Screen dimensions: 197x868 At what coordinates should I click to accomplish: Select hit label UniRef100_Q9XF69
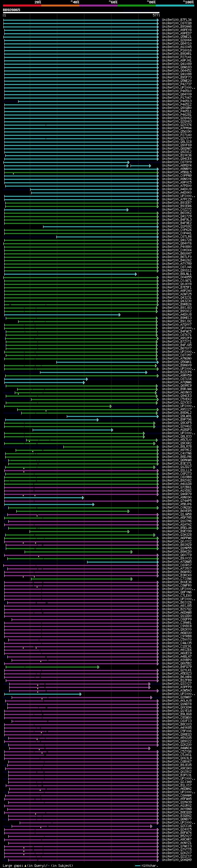176,145
